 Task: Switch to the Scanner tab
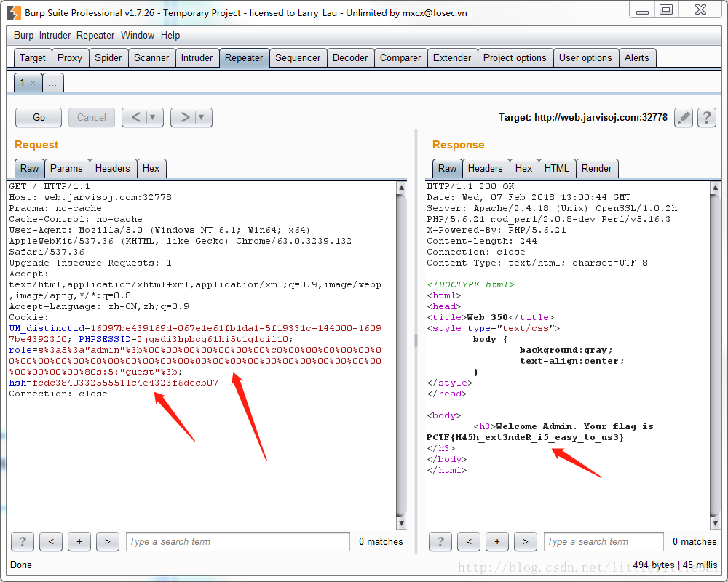[151, 58]
